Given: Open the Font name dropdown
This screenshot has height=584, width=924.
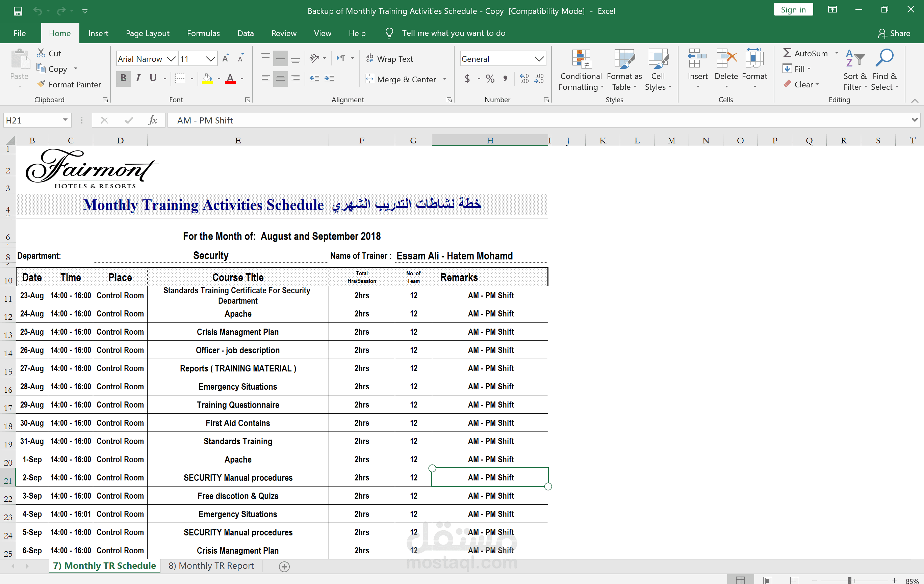Looking at the screenshot, I should [x=171, y=59].
